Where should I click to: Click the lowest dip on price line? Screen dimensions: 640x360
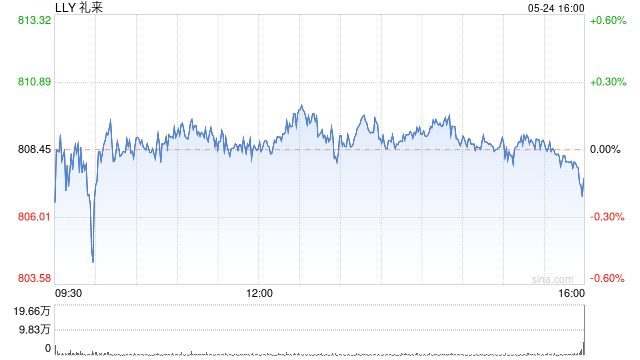click(x=93, y=261)
